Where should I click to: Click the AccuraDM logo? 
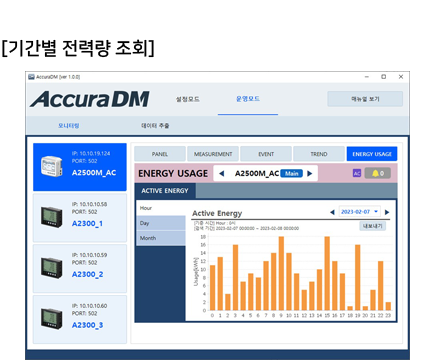(90, 99)
